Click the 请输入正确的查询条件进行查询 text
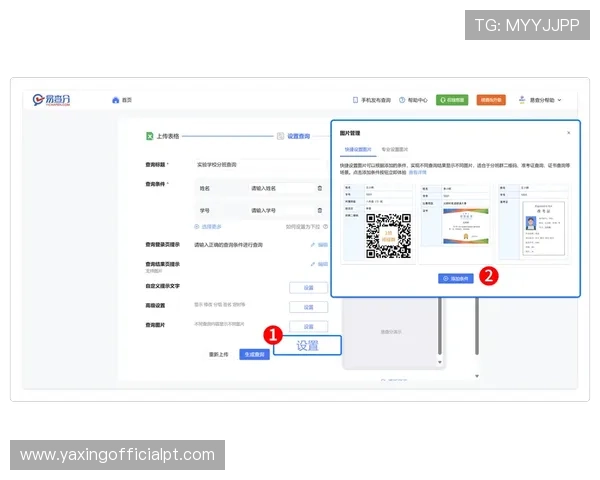 tap(228, 245)
